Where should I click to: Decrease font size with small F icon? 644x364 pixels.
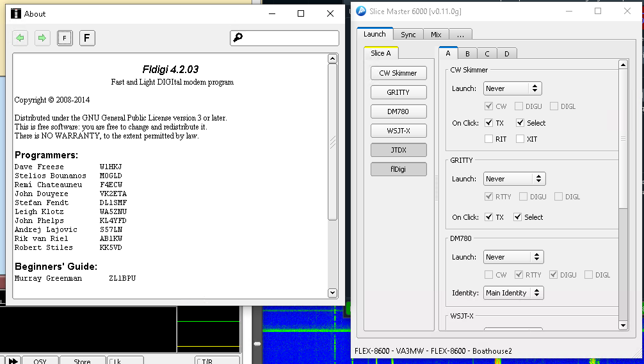(x=65, y=38)
